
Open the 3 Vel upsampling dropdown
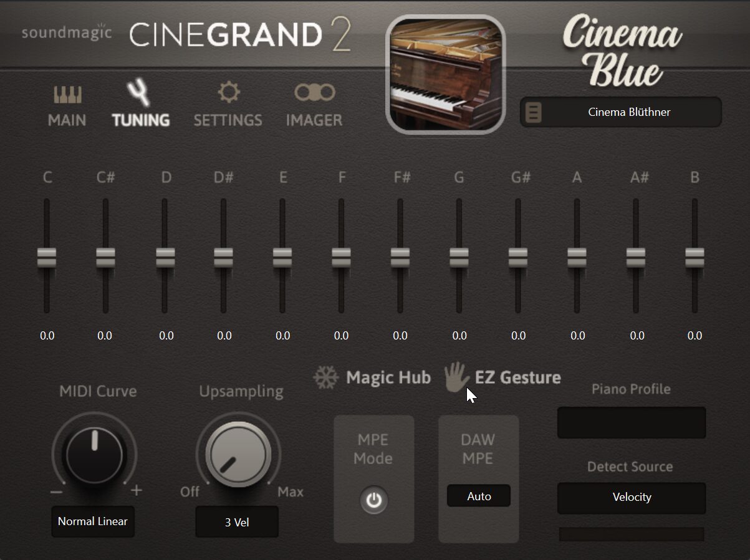(237, 522)
